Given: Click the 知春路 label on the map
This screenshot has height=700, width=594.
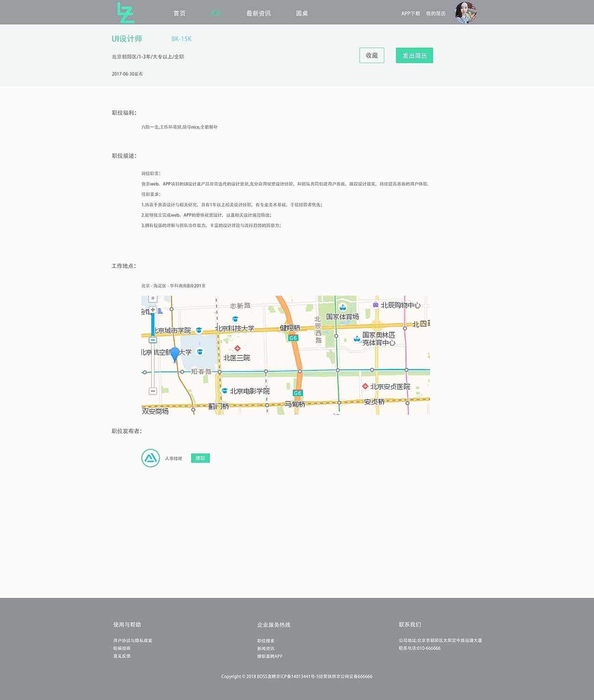Looking at the screenshot, I should pyautogui.click(x=201, y=372).
